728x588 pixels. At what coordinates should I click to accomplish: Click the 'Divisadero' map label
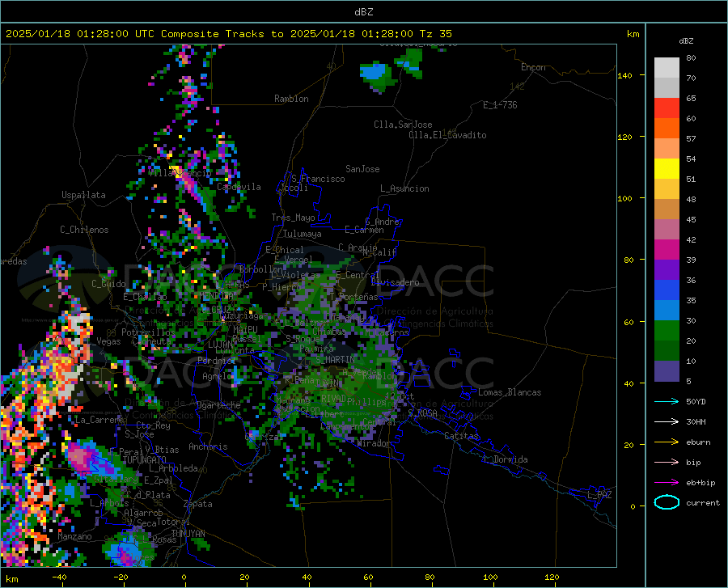(395, 282)
